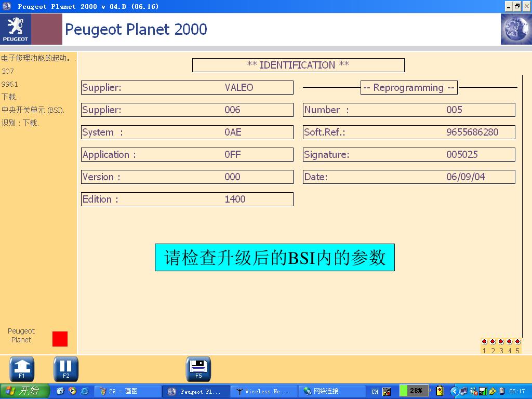Open the Wireless Ne... taskbar window

coord(264,392)
